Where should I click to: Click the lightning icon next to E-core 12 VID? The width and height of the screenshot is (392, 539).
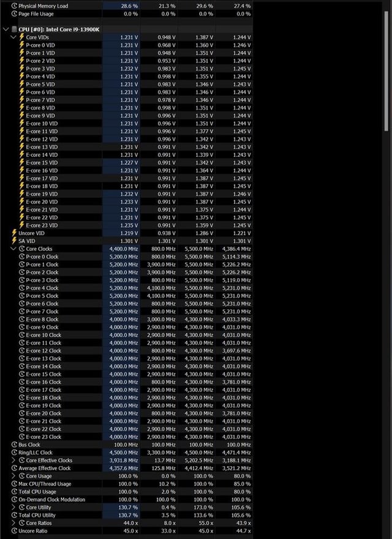point(21,139)
